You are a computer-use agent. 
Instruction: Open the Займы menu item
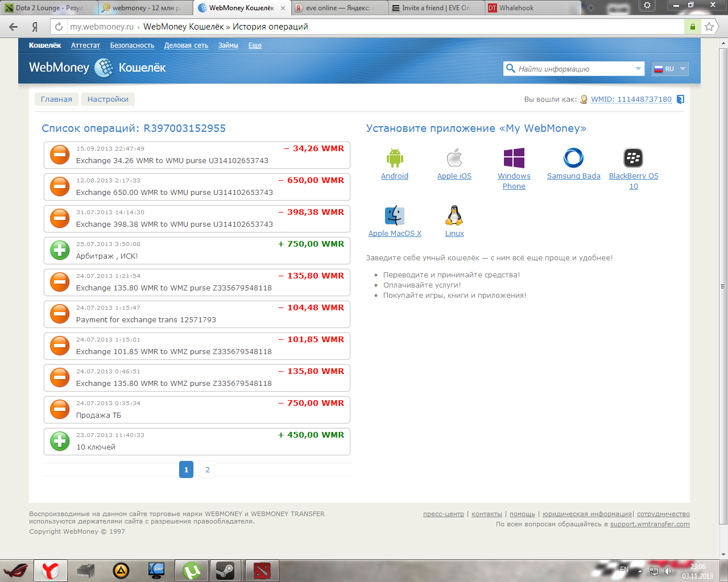pos(228,45)
